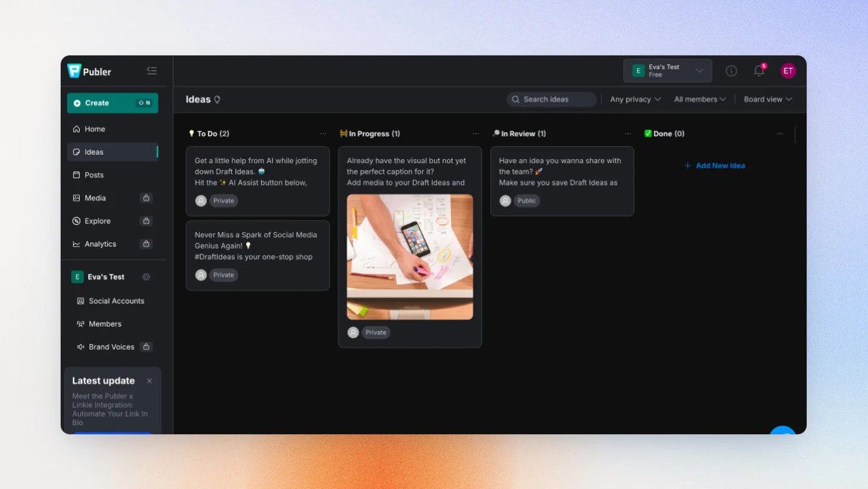This screenshot has height=489, width=868.
Task: Open the To Do column options menu
Action: (x=323, y=134)
